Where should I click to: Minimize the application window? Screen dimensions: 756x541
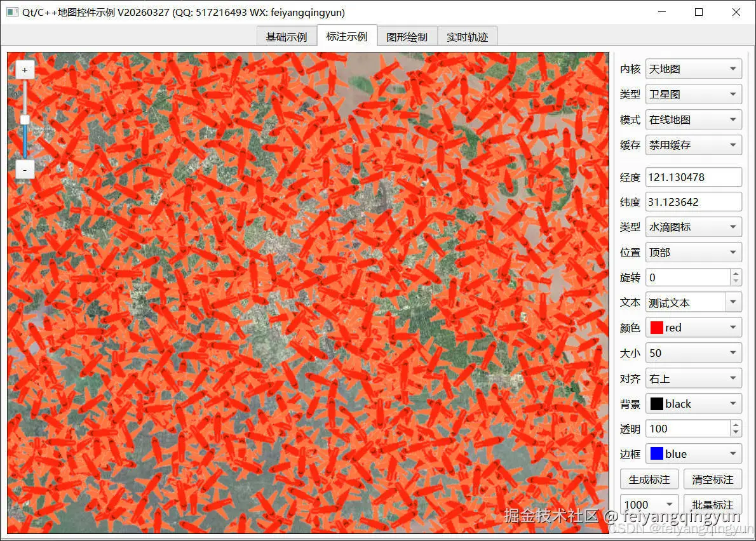click(x=662, y=12)
